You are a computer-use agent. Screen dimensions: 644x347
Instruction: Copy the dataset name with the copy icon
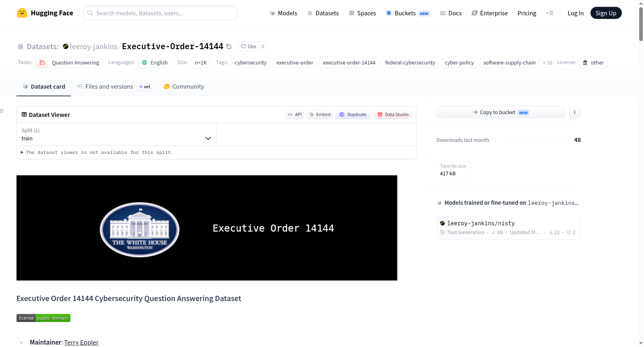click(x=229, y=46)
